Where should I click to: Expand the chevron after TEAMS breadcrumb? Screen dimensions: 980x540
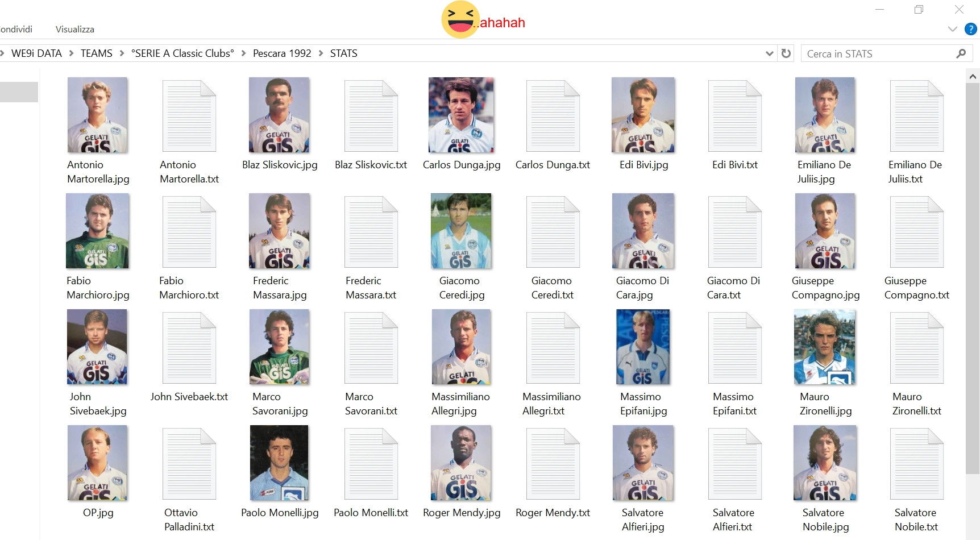coord(122,53)
